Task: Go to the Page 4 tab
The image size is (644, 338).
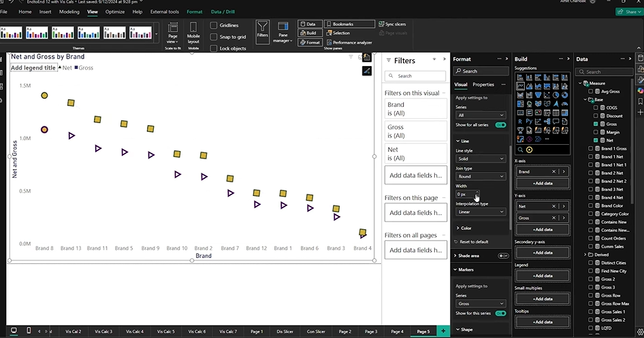Action: (397, 331)
